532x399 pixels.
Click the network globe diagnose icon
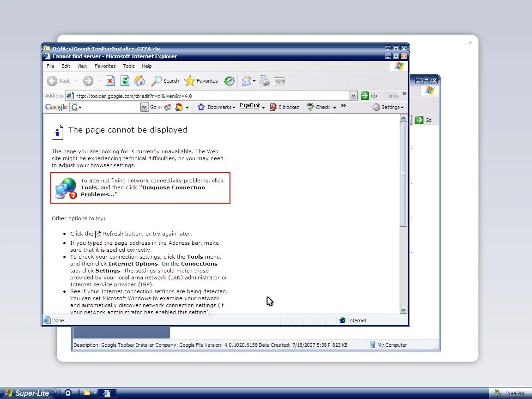[66, 188]
